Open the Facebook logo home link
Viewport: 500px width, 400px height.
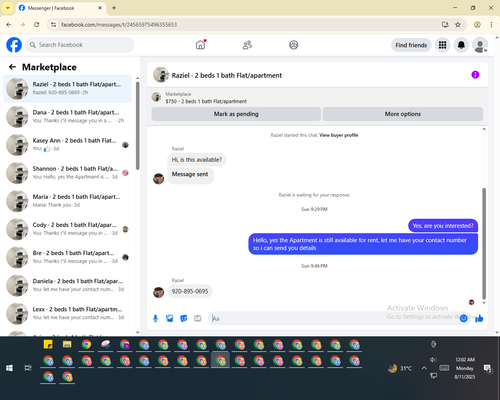click(14, 45)
